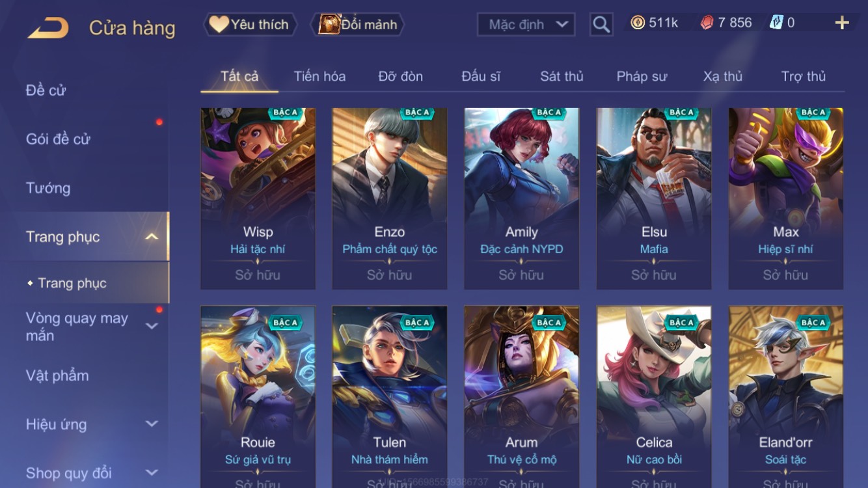Viewport: 868px width, 488px height.
Task: Open Gói đề cử in sidebar
Action: click(58, 139)
